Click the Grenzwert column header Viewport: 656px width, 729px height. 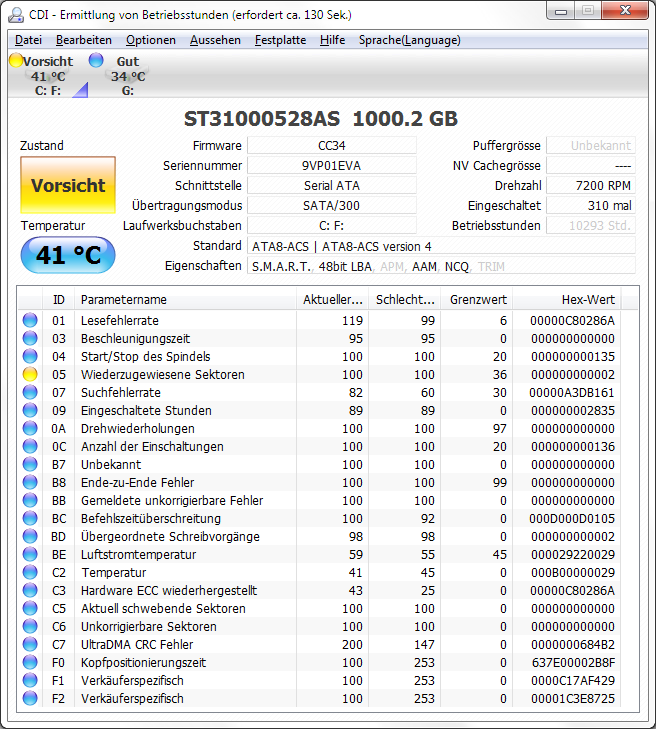477,299
